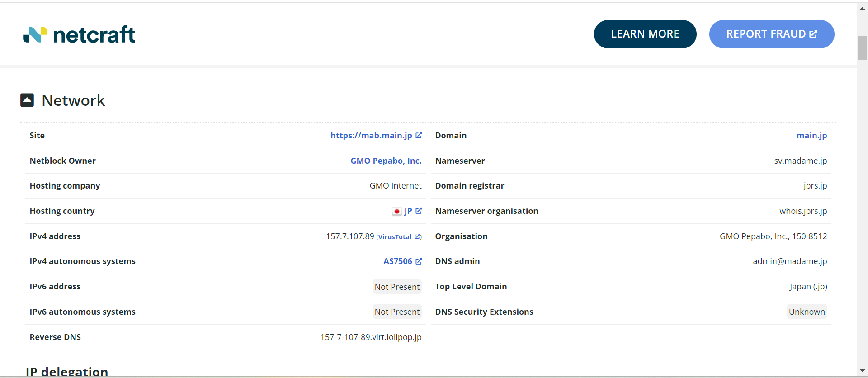Viewport: 868px width, 378px height.
Task: Select the DNS admin admin@madame.jp value
Action: click(790, 261)
